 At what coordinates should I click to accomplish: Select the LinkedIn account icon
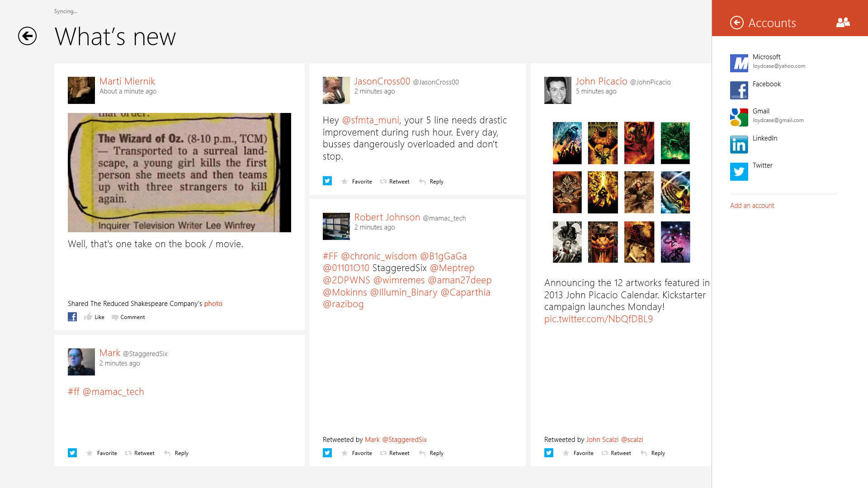pyautogui.click(x=739, y=145)
